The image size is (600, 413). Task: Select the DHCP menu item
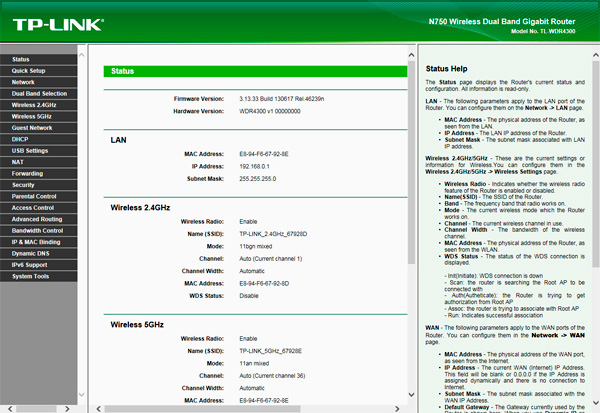(x=20, y=139)
